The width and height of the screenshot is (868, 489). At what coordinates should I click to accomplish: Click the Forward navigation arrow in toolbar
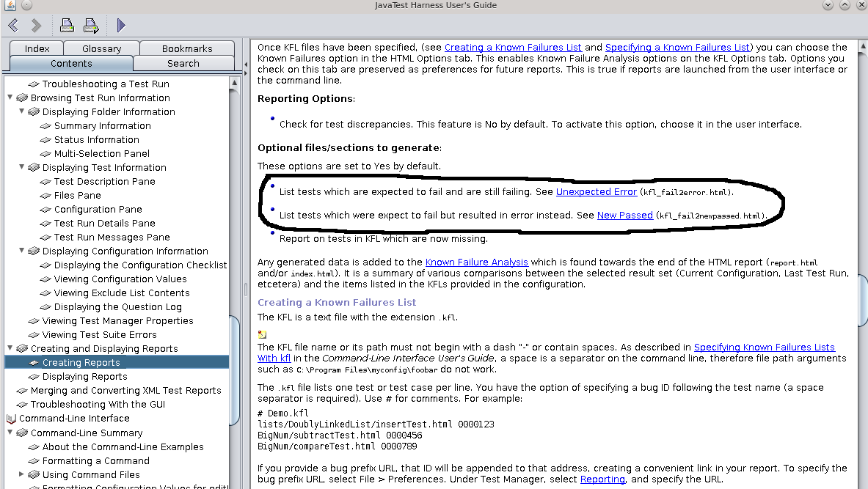(36, 26)
